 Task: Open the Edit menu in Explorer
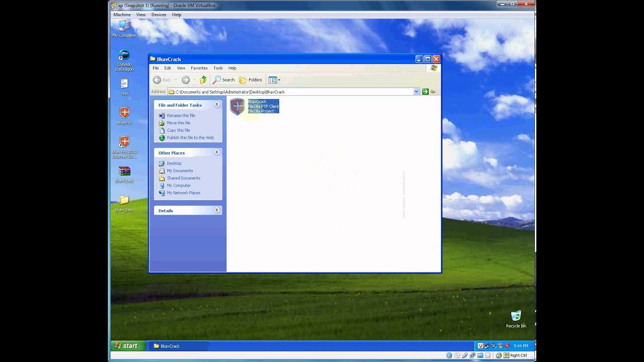coord(168,68)
